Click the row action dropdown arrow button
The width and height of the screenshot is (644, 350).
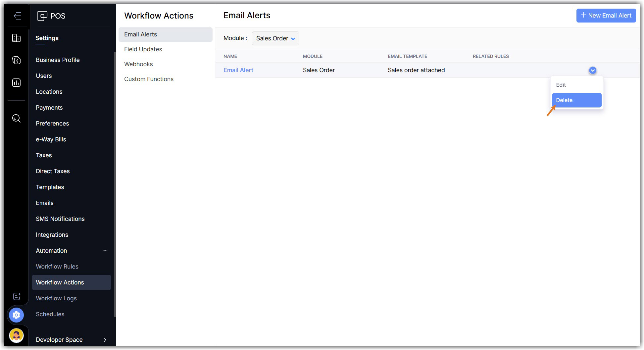tap(592, 70)
